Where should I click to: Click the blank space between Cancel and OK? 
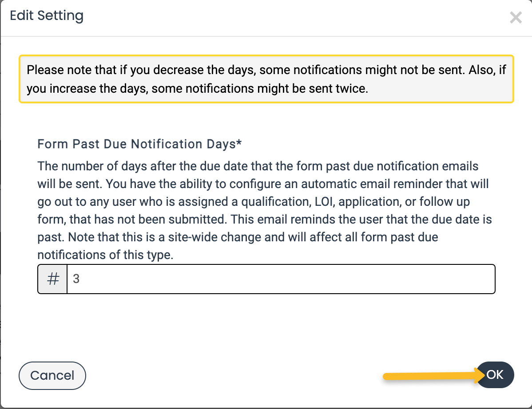pos(234,375)
